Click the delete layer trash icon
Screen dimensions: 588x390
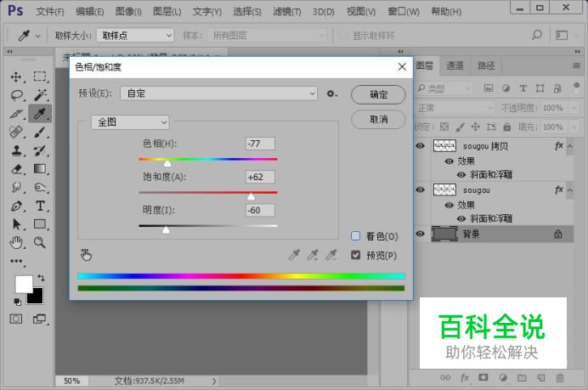(x=559, y=377)
